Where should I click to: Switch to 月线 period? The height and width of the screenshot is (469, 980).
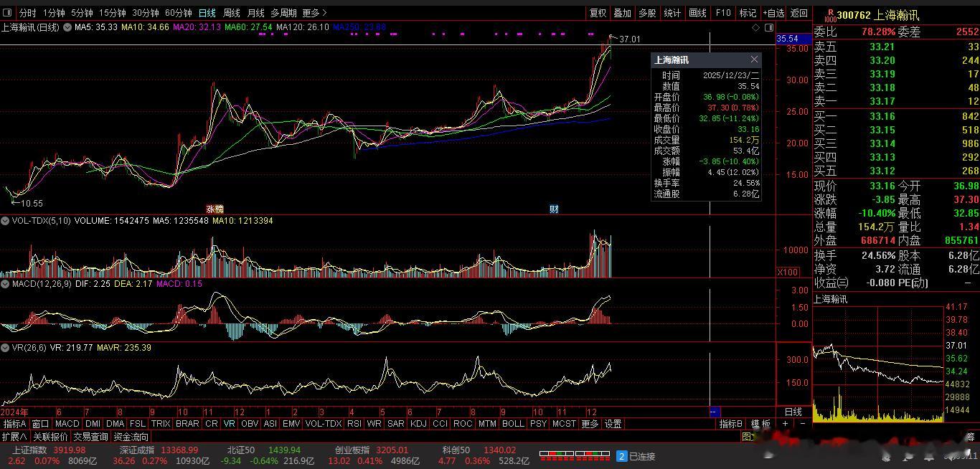point(256,13)
